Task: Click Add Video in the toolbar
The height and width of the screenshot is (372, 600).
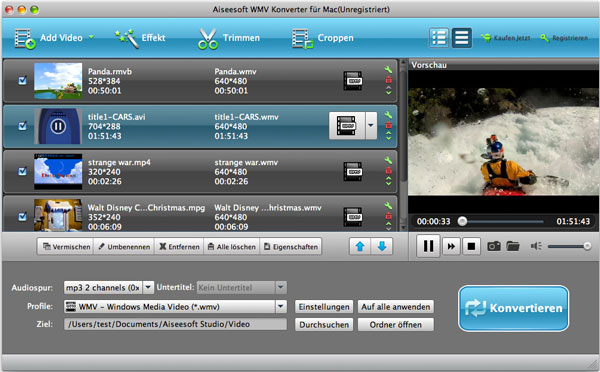Action: pos(54,38)
